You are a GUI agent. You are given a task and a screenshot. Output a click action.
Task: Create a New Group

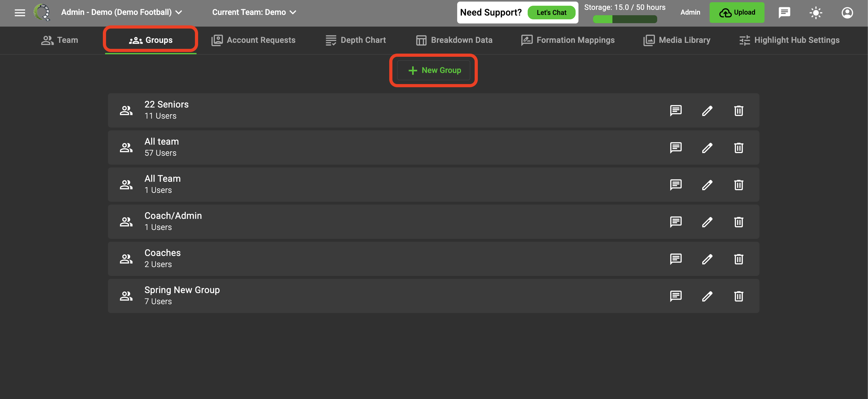433,70
